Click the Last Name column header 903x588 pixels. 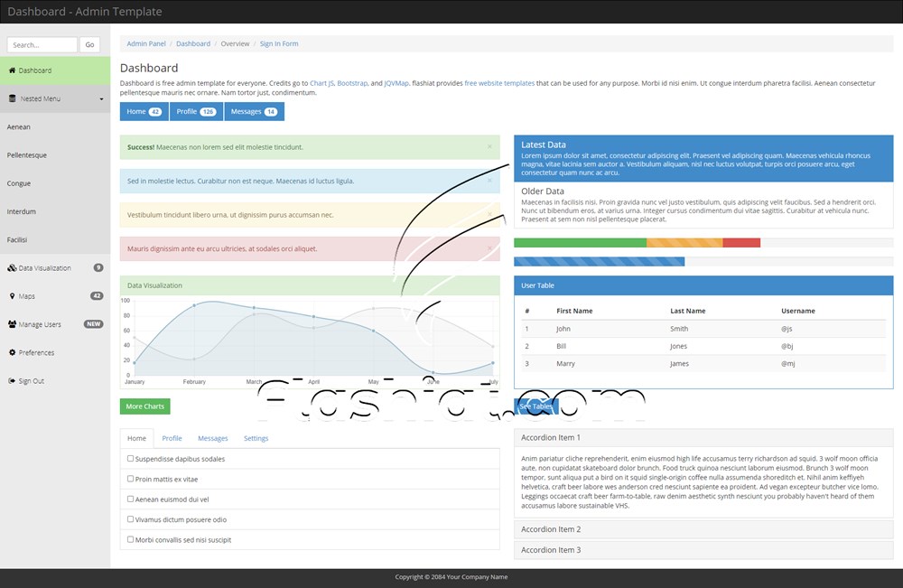[687, 311]
